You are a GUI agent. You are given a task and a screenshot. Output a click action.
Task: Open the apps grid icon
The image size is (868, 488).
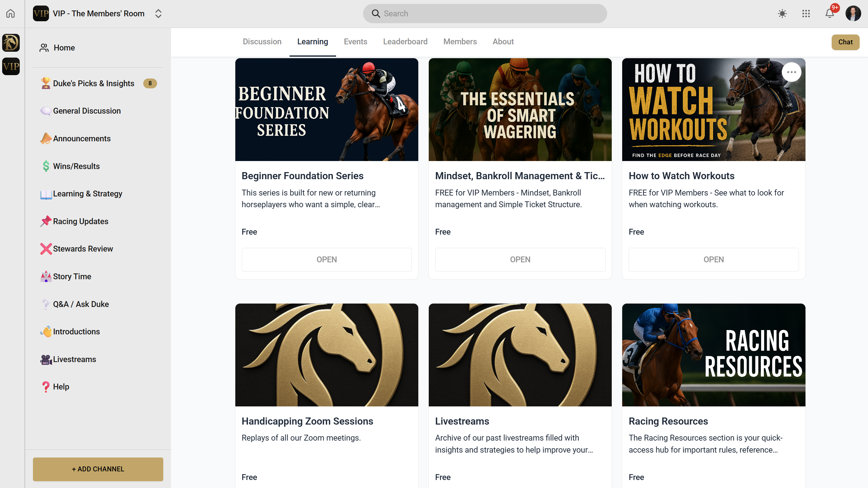pyautogui.click(x=806, y=14)
